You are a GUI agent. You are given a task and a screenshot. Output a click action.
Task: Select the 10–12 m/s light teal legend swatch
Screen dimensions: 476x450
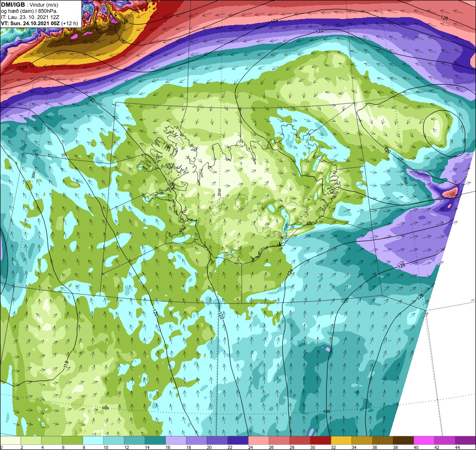tap(114, 440)
